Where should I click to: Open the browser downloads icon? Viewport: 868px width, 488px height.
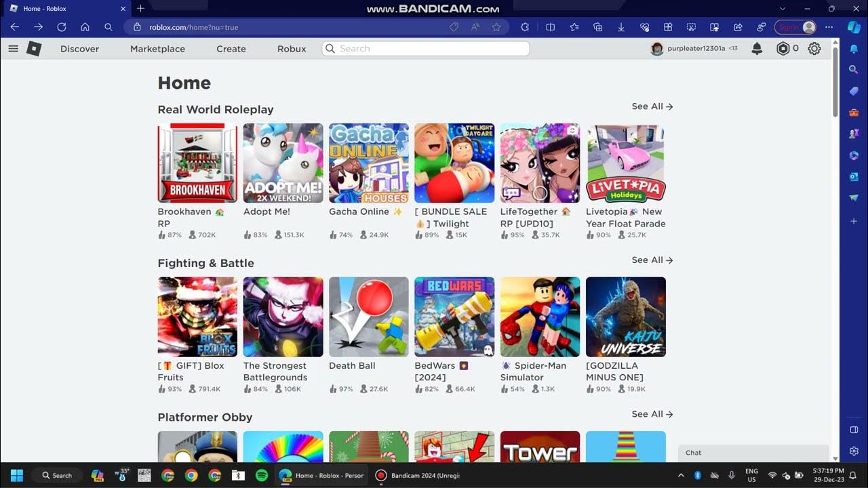click(621, 27)
